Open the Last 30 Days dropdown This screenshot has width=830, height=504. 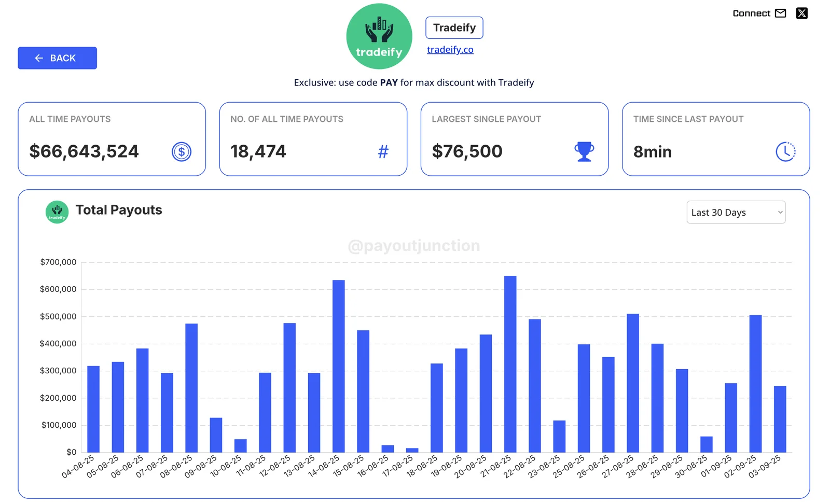pyautogui.click(x=736, y=212)
